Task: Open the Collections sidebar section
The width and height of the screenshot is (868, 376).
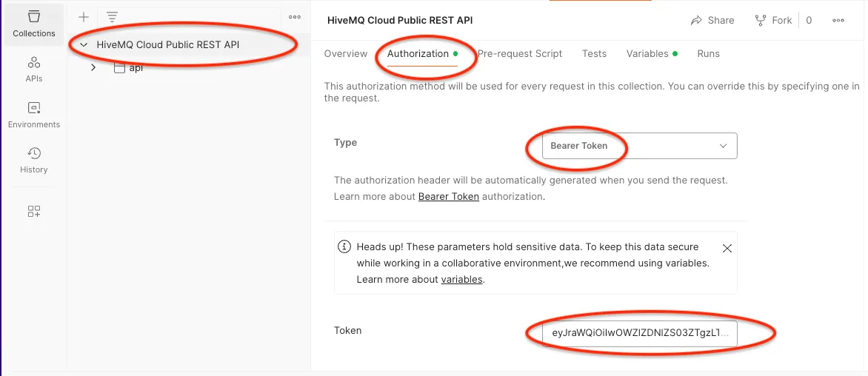Action: pos(34,24)
